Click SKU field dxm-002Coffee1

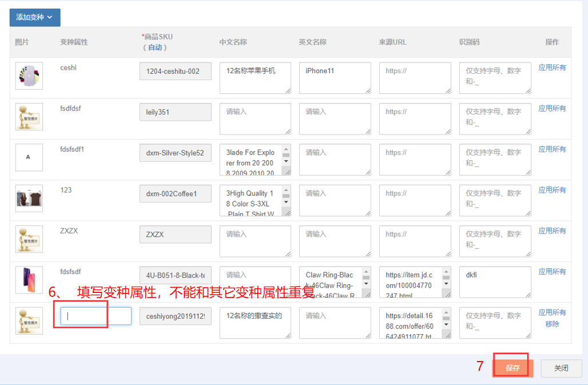(176, 194)
